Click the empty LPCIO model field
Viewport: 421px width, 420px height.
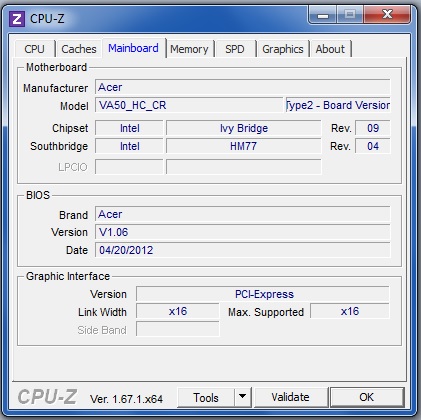[244, 167]
